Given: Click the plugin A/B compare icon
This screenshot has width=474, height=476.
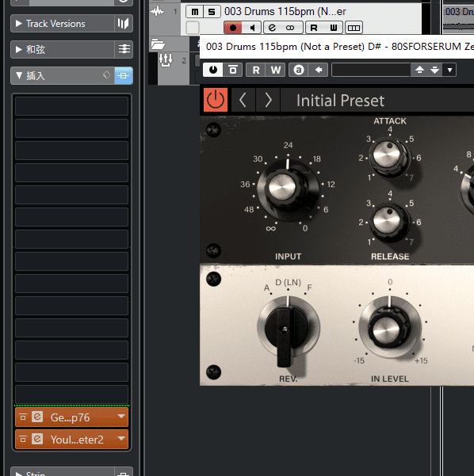Looking at the screenshot, I should click(x=298, y=70).
